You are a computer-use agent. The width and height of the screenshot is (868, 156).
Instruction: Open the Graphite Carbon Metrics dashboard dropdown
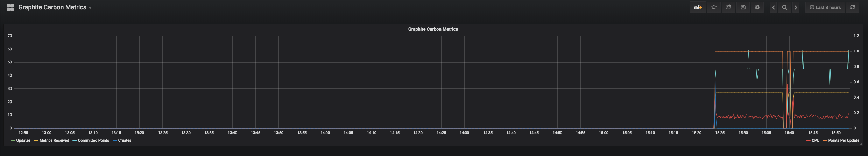pos(55,7)
